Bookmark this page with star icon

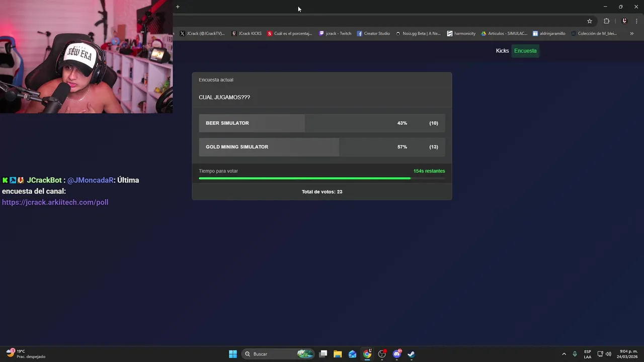coord(590,21)
